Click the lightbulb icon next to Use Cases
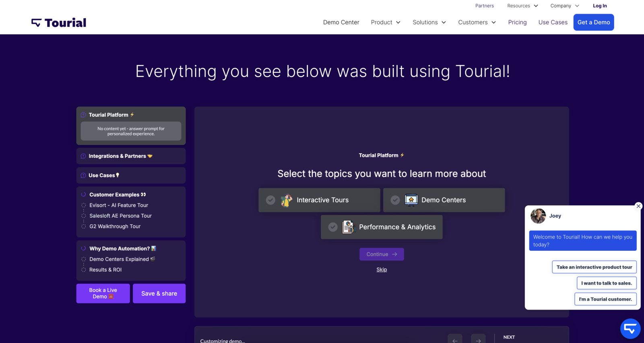644x343 pixels. tap(118, 175)
